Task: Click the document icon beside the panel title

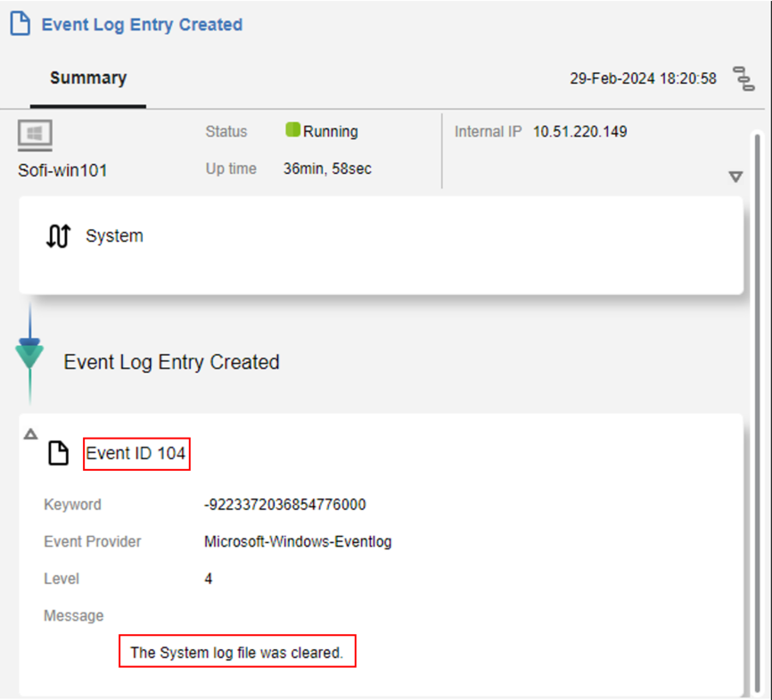Action: pos(21,24)
